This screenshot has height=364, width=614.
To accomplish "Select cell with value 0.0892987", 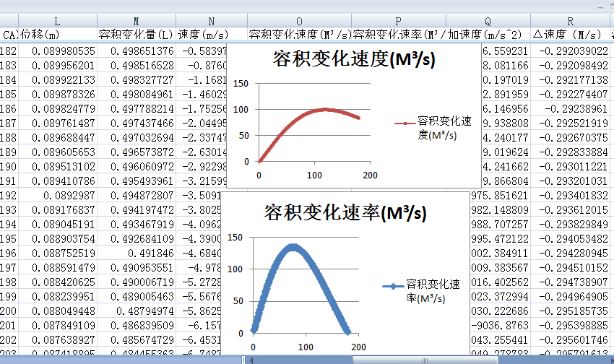I will click(x=58, y=195).
